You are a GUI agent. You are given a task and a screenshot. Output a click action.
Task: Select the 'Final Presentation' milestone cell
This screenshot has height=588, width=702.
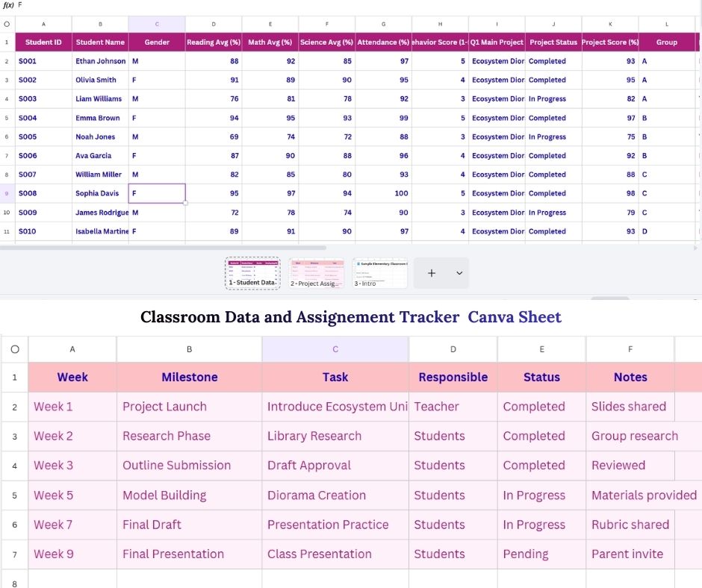190,554
